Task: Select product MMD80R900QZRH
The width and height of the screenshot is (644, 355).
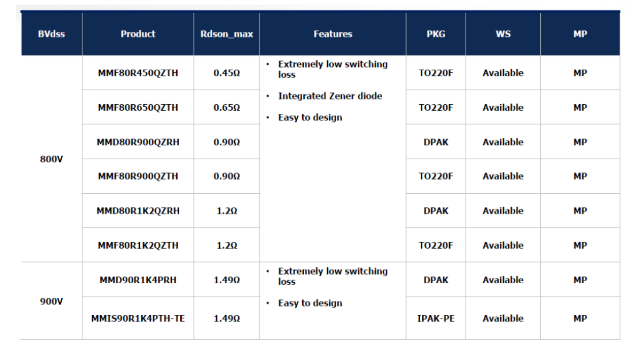Action: [x=138, y=142]
